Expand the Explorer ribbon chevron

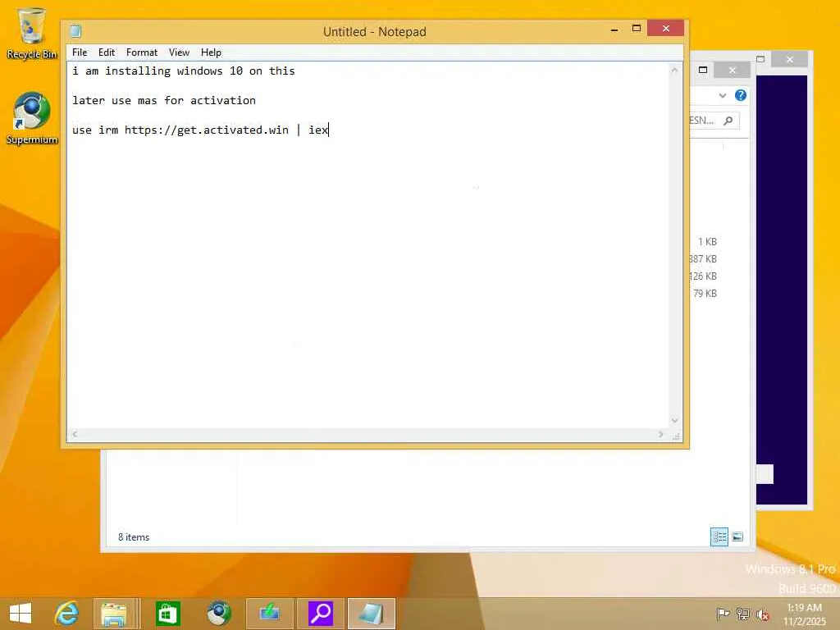point(723,95)
